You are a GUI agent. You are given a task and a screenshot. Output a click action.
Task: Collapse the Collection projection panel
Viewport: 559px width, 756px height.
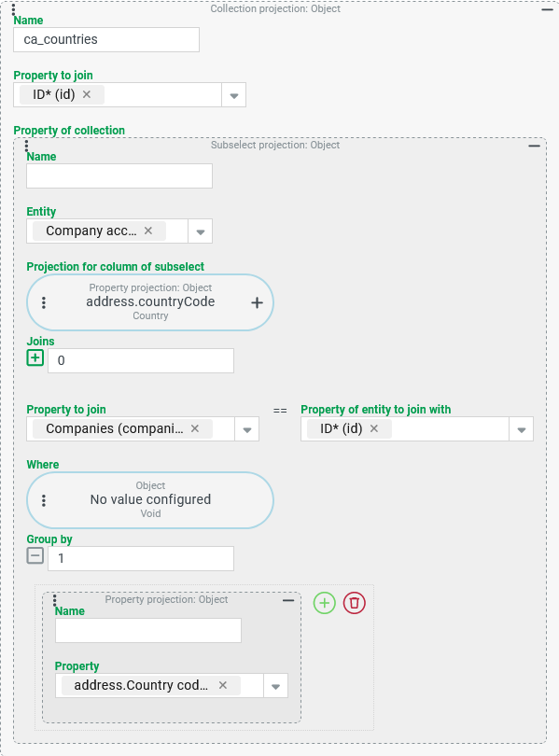(547, 9)
